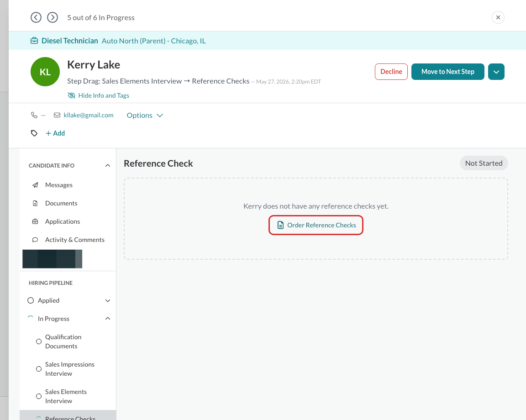Click the Reference Check heading
Viewport: 526px width, 420px height.
158,163
